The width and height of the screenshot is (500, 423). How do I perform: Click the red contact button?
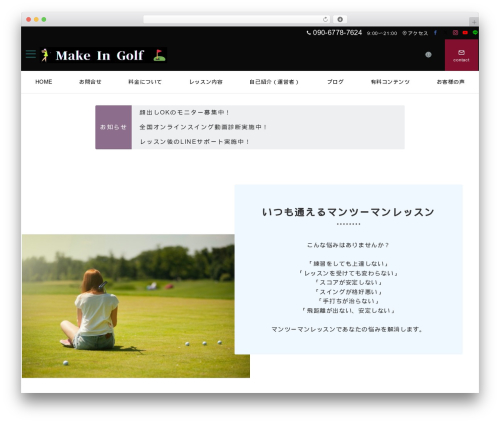tap(461, 55)
